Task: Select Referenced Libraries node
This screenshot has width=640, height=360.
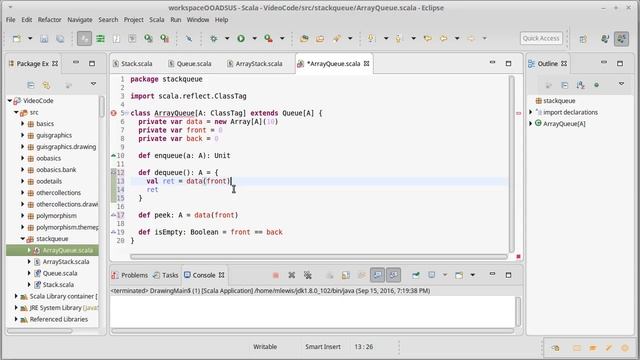Action: click(58, 319)
